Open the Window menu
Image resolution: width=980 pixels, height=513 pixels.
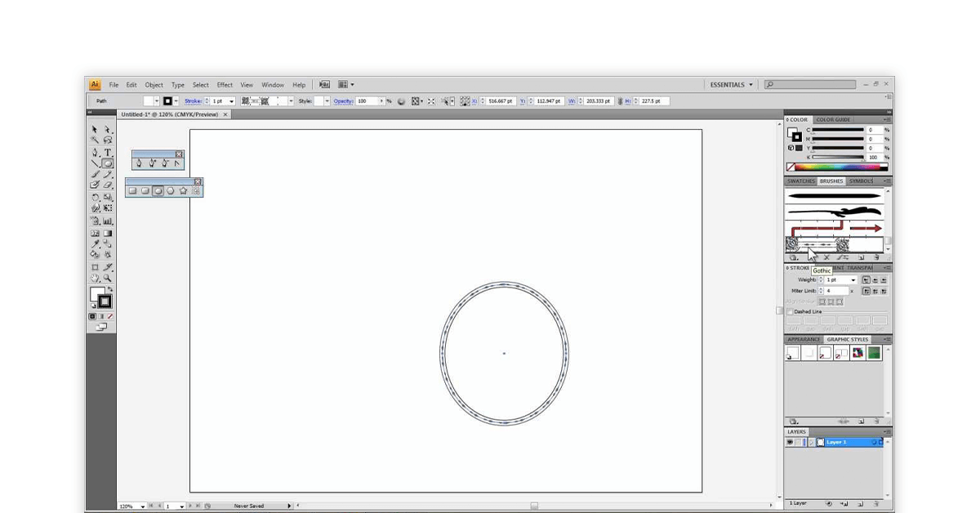point(273,85)
